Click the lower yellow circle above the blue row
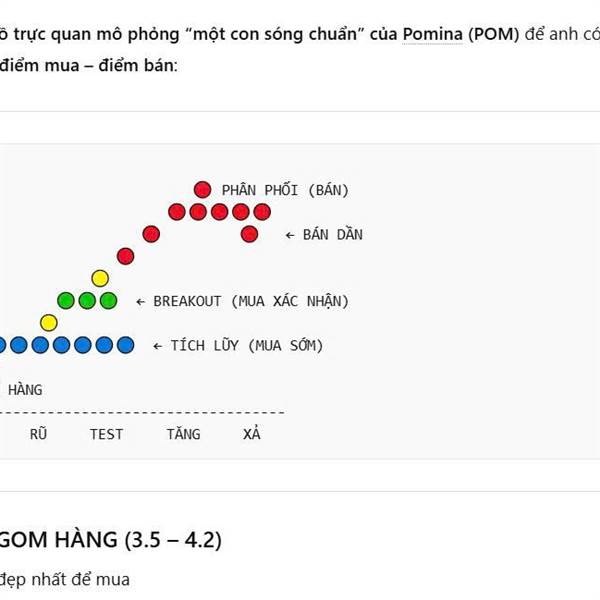 [49, 322]
